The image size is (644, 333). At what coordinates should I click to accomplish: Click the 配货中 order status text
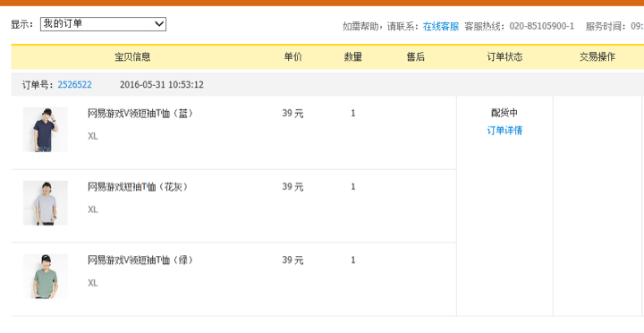point(504,113)
